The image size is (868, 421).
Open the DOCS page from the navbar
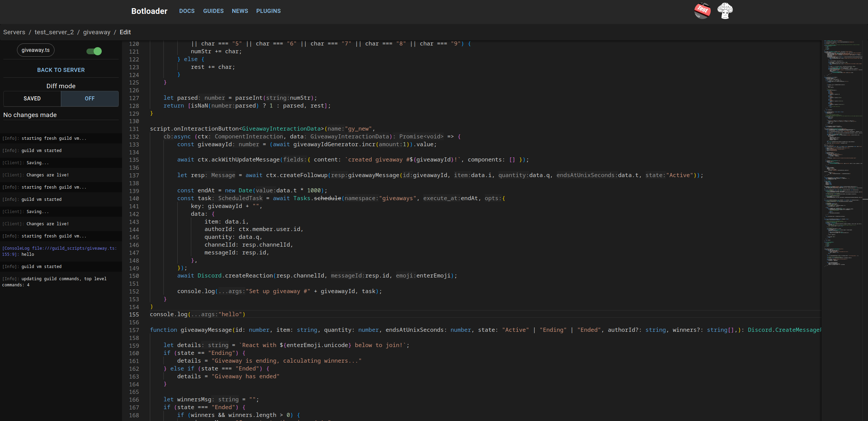[x=187, y=11]
